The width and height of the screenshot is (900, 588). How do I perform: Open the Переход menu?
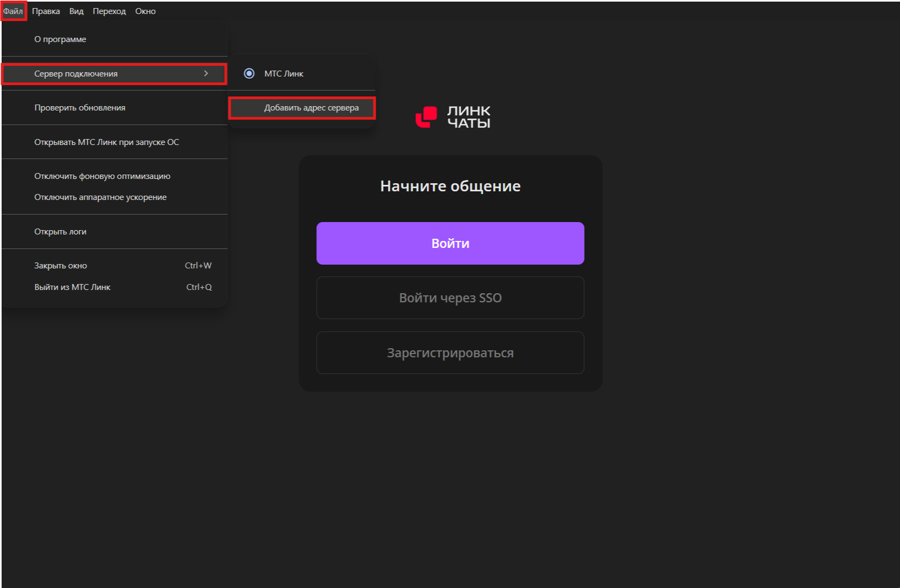point(109,11)
